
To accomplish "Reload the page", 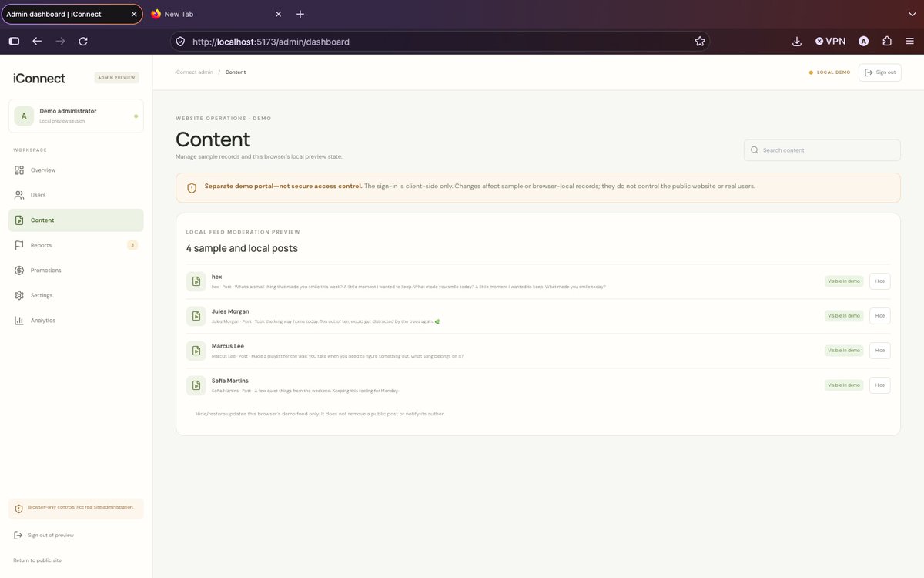I will pyautogui.click(x=83, y=42).
